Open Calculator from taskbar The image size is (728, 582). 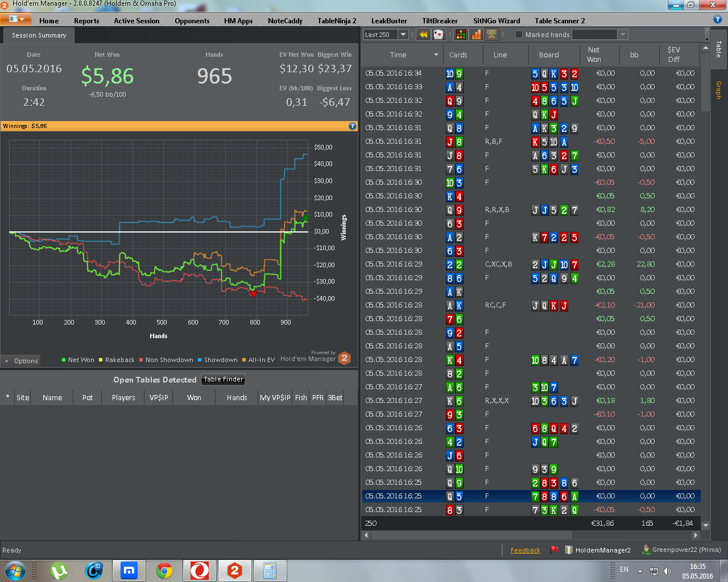[270, 571]
